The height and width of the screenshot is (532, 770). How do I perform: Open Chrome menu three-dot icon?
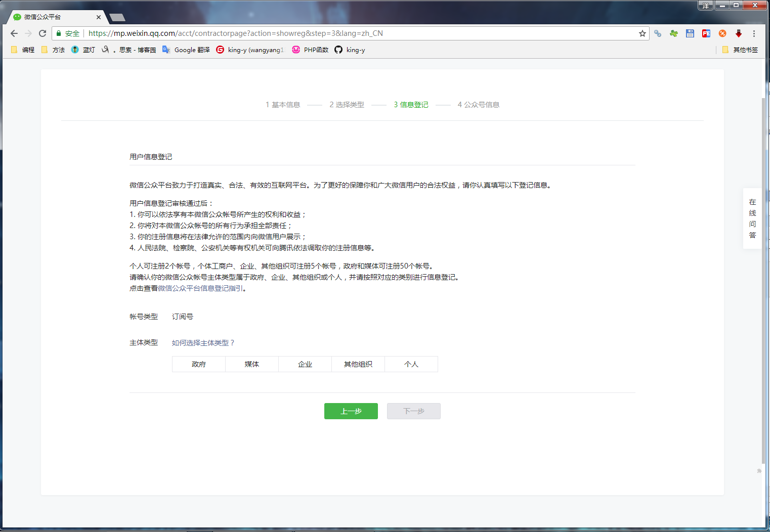tap(754, 33)
